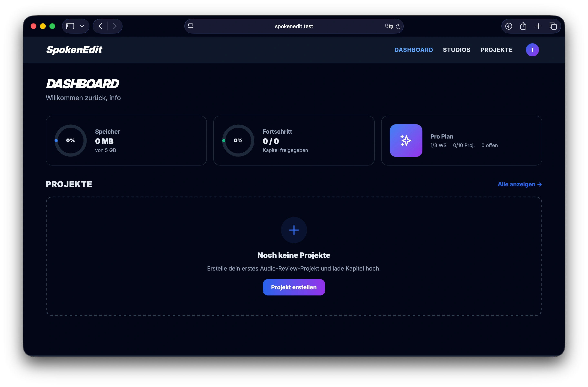Image resolution: width=588 pixels, height=387 pixels.
Task: Open the tab overview grid
Action: pyautogui.click(x=553, y=26)
